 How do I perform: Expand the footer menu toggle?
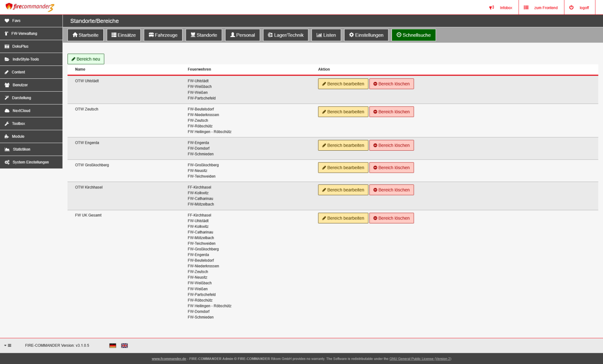[8, 346]
